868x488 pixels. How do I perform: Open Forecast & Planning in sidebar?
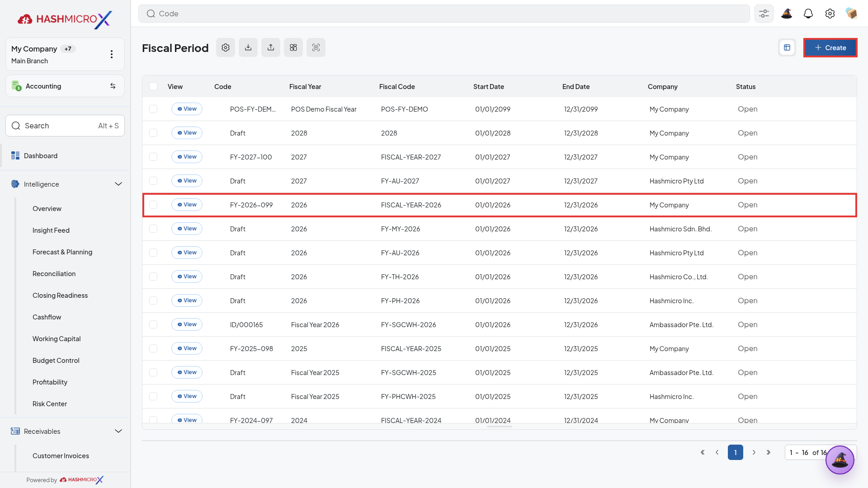(62, 252)
